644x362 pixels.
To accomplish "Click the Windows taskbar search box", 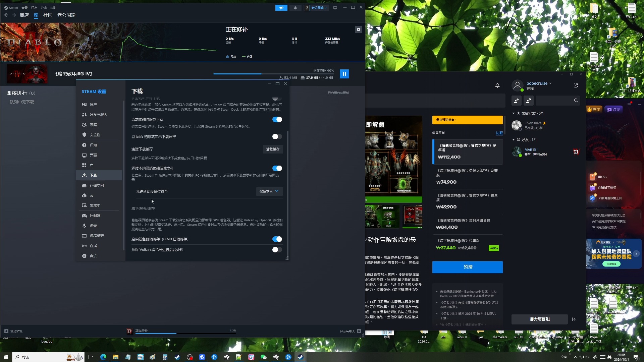I will tap(48, 357).
